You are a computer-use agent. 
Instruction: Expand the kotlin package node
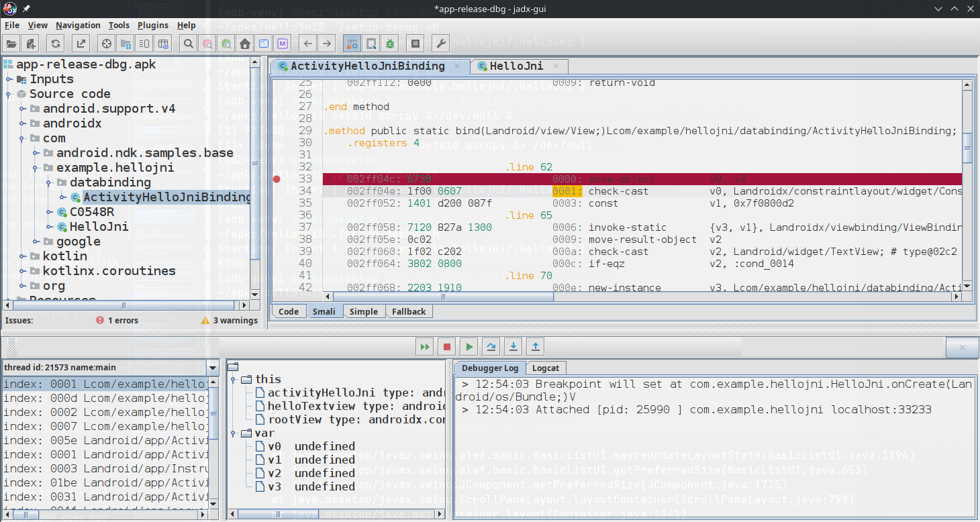pos(22,256)
